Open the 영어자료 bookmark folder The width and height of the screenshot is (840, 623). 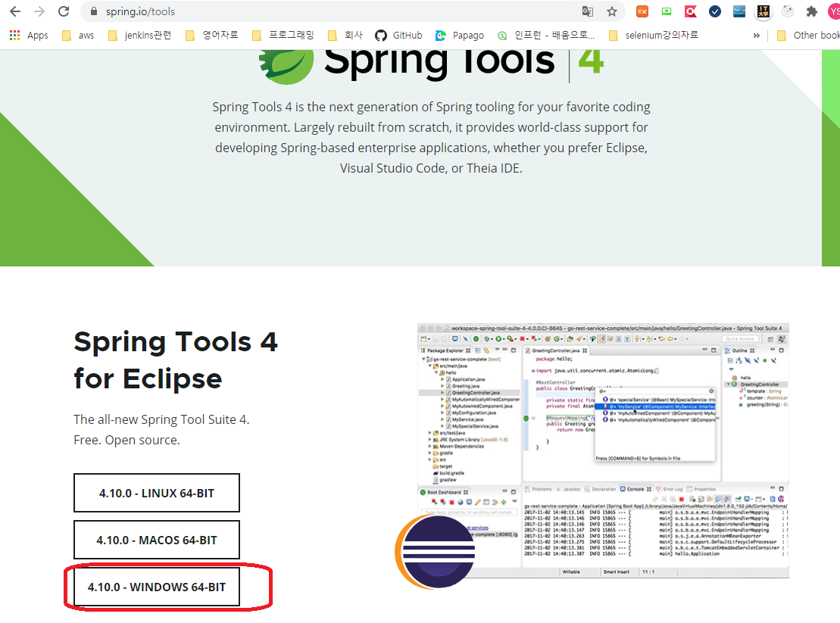point(211,36)
